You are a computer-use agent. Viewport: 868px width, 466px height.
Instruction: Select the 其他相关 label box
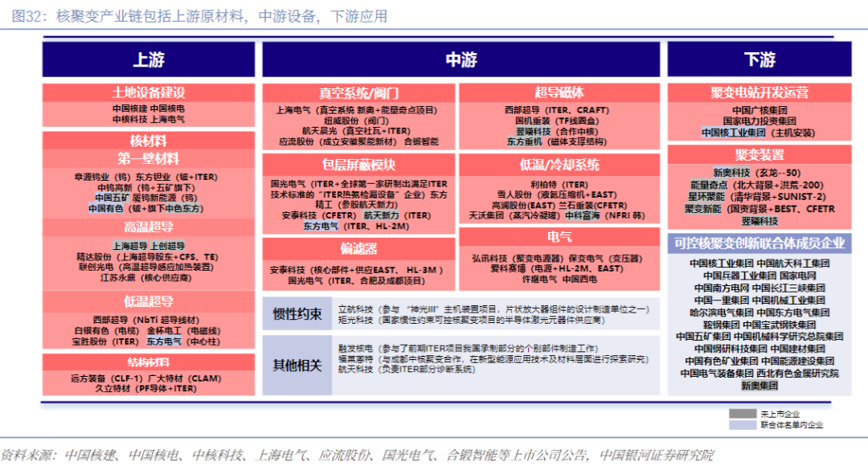(x=297, y=365)
